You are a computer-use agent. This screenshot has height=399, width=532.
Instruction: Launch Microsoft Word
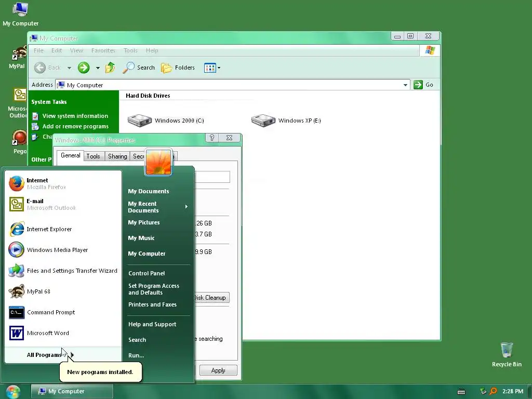pyautogui.click(x=63, y=333)
